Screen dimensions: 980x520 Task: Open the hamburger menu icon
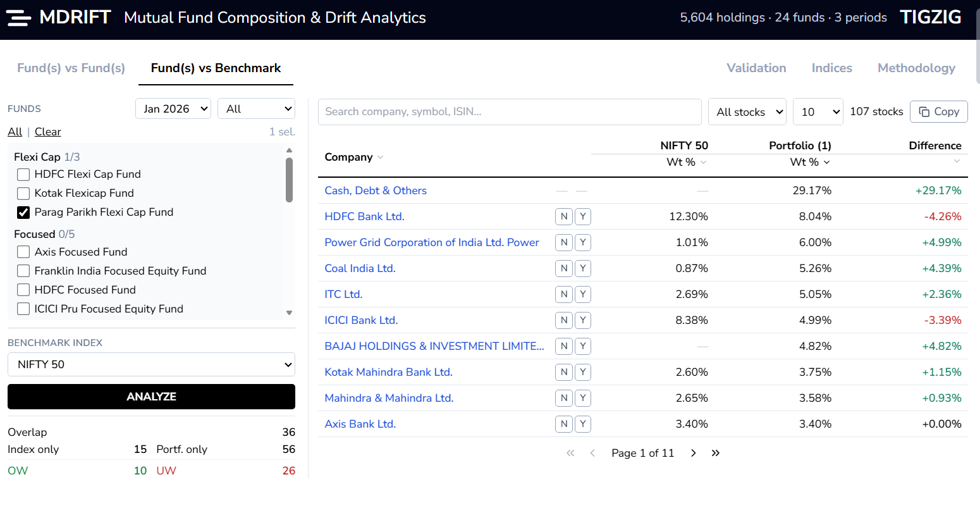point(18,18)
